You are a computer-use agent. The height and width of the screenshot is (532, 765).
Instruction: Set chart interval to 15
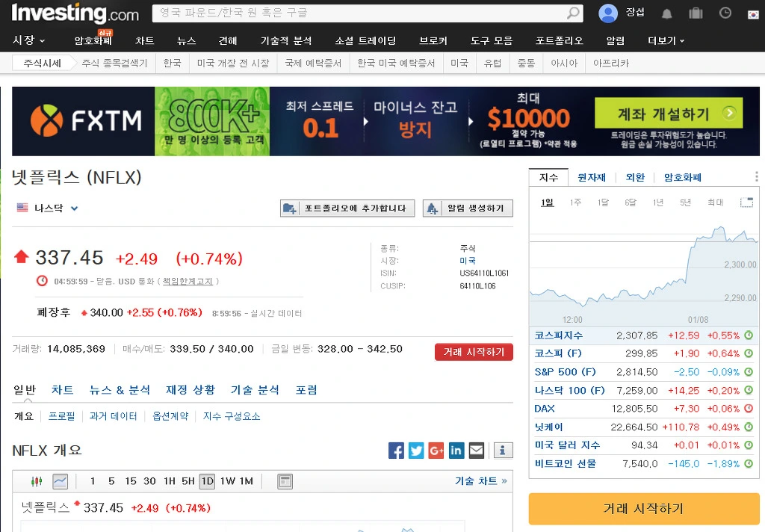point(131,481)
